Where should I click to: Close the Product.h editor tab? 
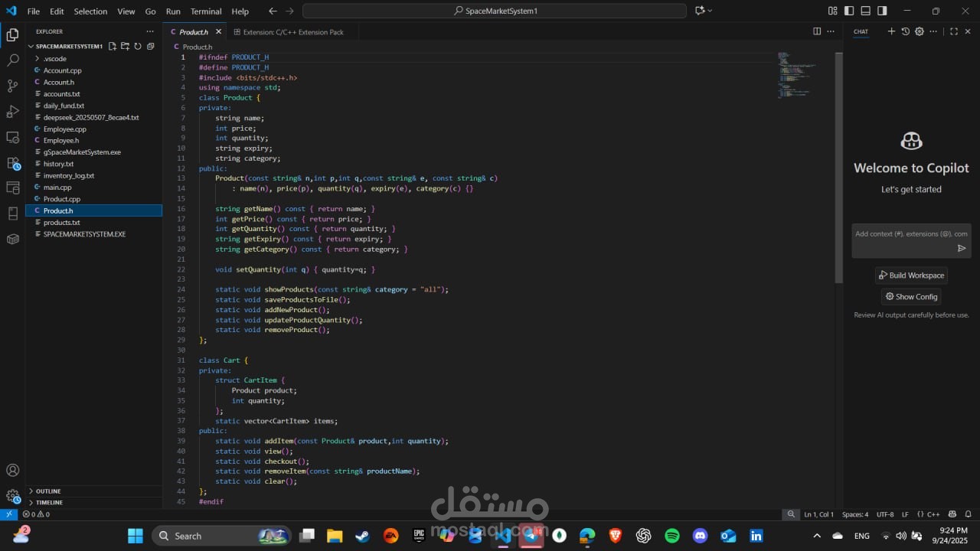coord(218,32)
